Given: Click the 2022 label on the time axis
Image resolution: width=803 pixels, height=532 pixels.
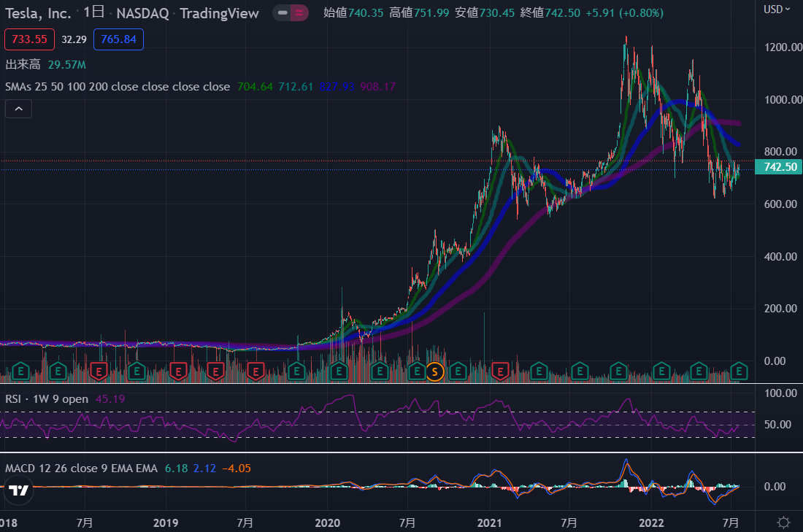Looking at the screenshot, I should pos(651,523).
